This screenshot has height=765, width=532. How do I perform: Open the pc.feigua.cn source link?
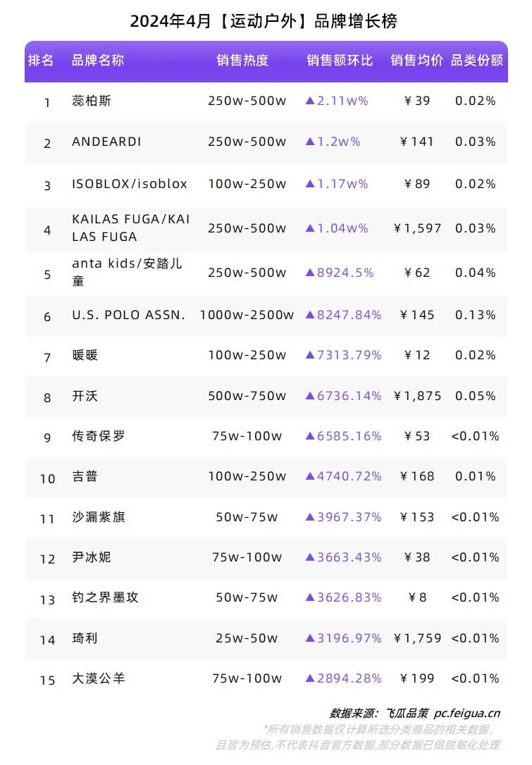point(467,714)
